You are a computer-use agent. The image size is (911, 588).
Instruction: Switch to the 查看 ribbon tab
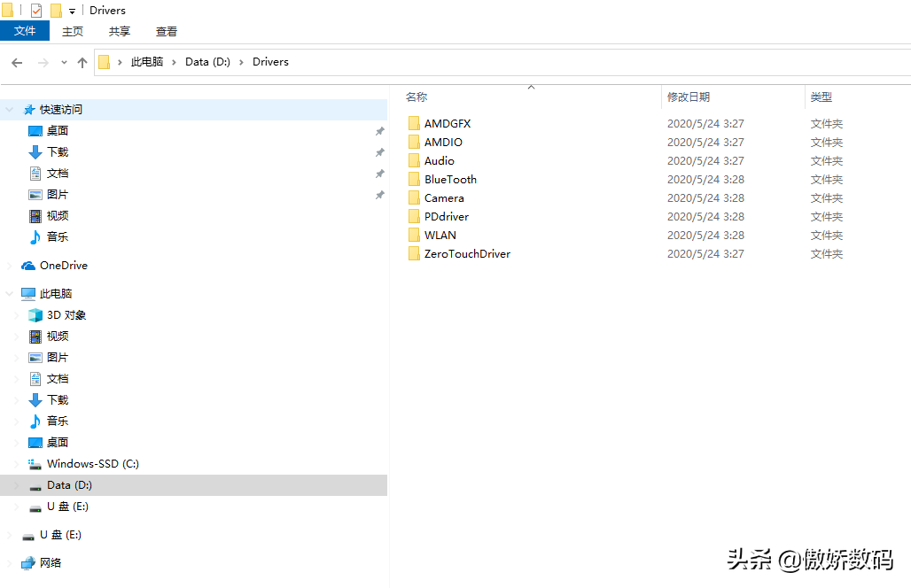tap(167, 31)
